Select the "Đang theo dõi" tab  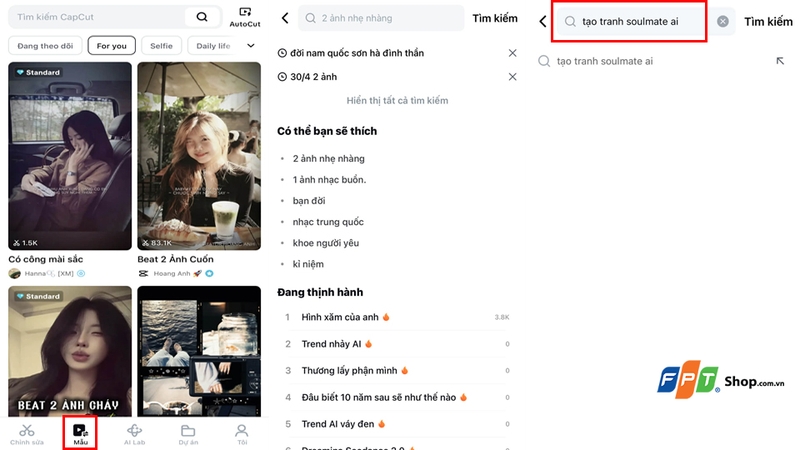45,45
